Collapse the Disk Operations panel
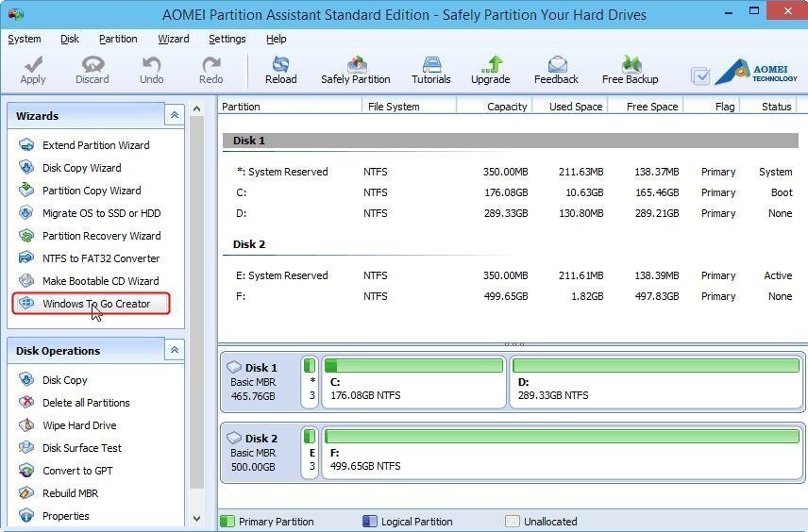Viewport: 808px width, 532px height. pos(175,350)
